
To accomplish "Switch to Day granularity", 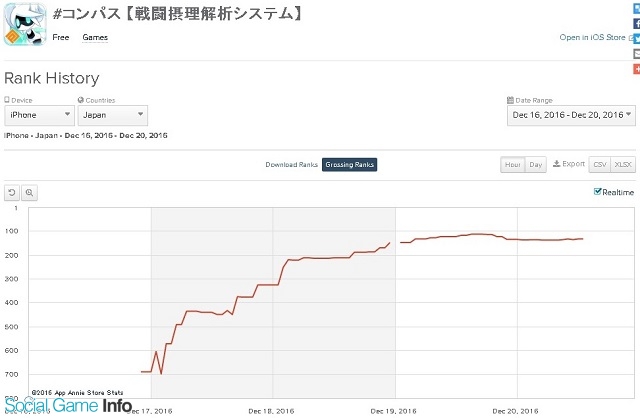I will (x=536, y=165).
